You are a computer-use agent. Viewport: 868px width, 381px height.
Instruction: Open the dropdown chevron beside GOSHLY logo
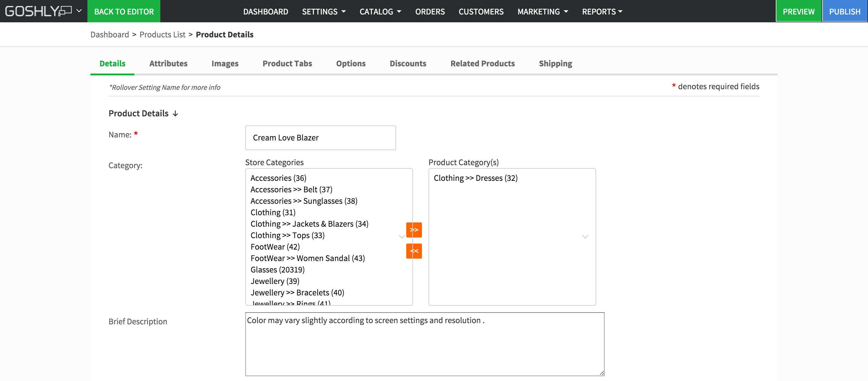pyautogui.click(x=79, y=11)
